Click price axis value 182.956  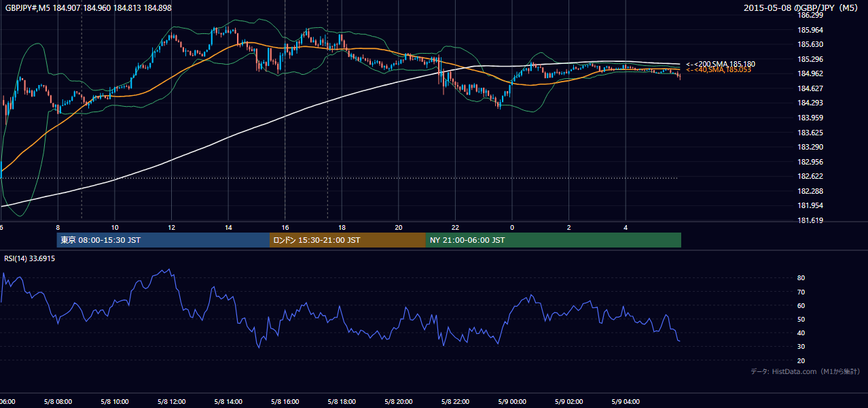811,162
